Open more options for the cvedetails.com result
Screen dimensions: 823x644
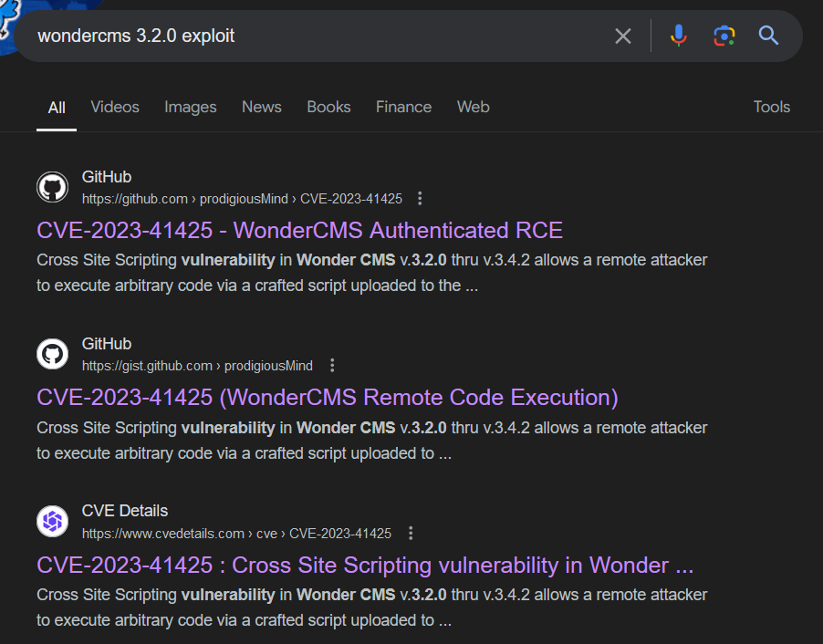point(411,534)
